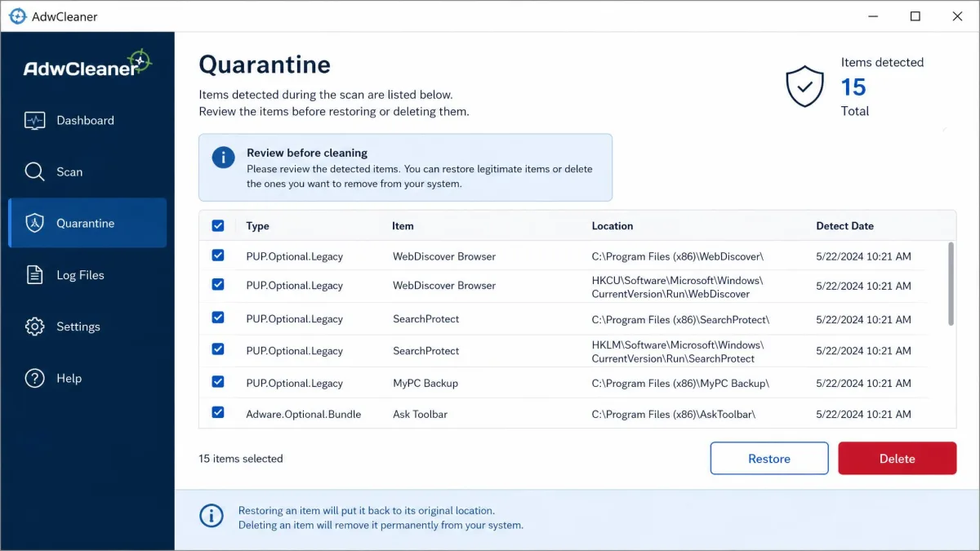Open Log Files from the sidebar

(87, 275)
